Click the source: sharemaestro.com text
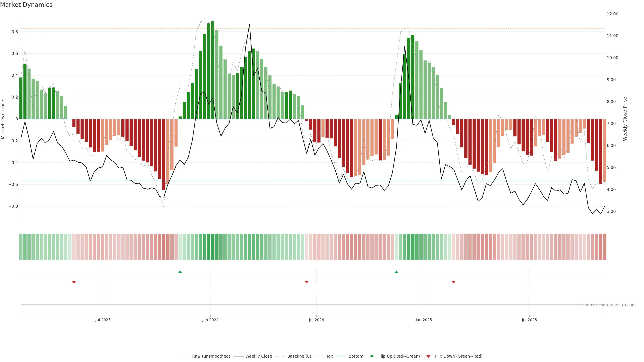The height and width of the screenshot is (362, 644). point(609,305)
